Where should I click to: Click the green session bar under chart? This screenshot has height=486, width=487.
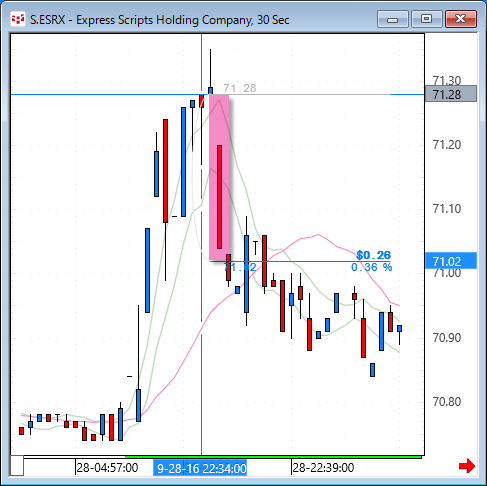click(x=273, y=457)
